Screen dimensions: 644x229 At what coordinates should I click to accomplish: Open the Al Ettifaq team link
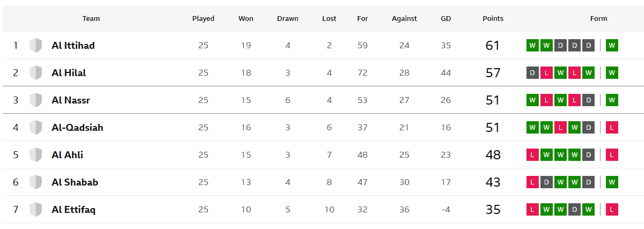[74, 210]
